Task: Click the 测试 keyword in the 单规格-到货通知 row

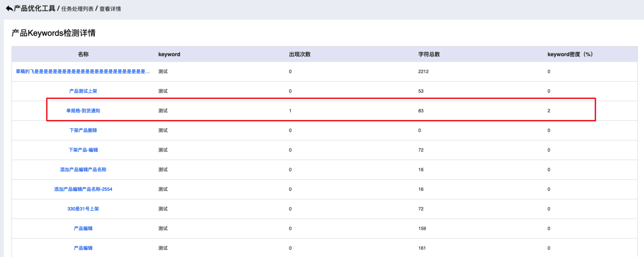Action: coord(163,111)
